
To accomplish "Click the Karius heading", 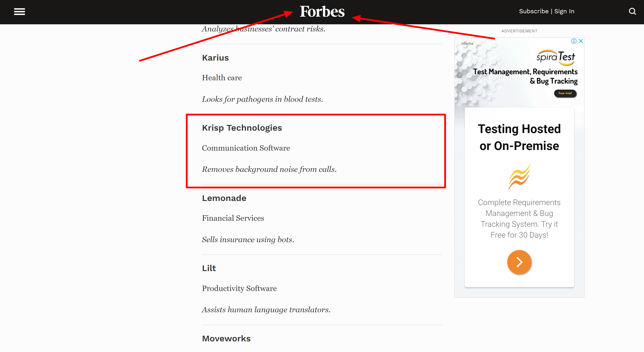I will click(x=215, y=58).
